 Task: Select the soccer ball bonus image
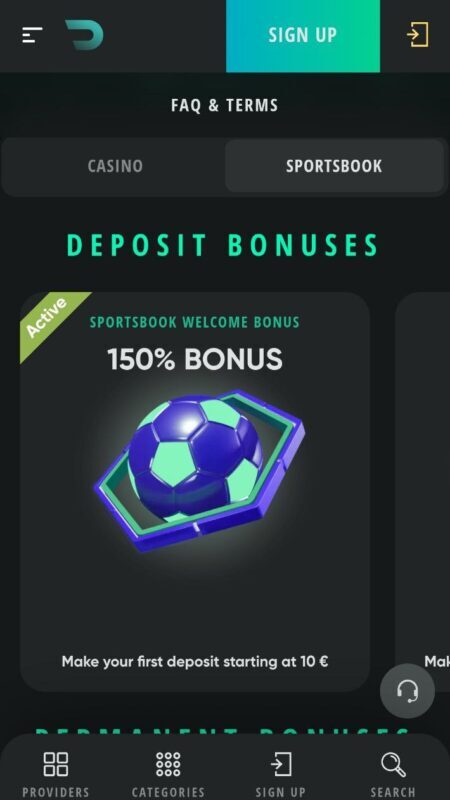pyautogui.click(x=199, y=471)
